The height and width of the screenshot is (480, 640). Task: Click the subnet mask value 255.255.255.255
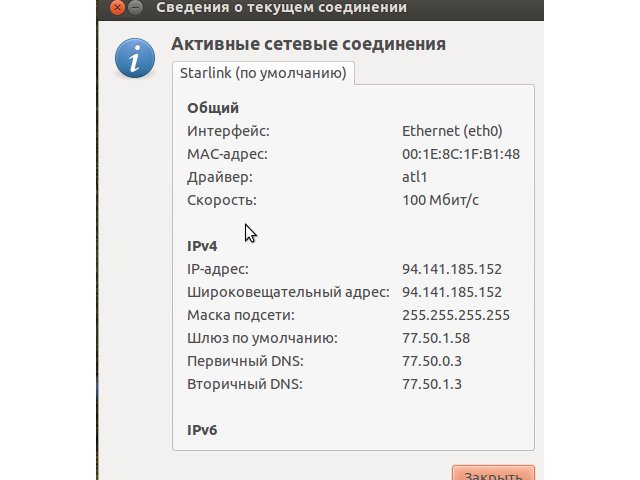coord(456,315)
